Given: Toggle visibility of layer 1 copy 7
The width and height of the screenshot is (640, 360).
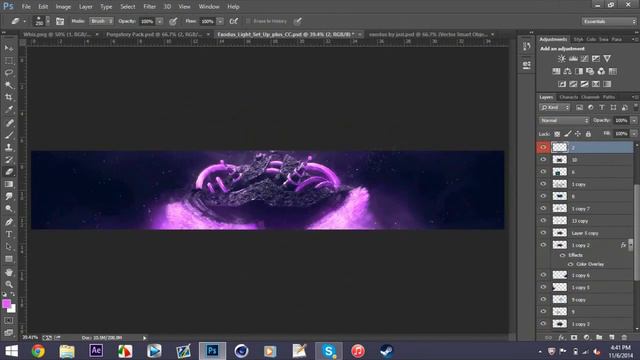Looking at the screenshot, I should point(543,208).
